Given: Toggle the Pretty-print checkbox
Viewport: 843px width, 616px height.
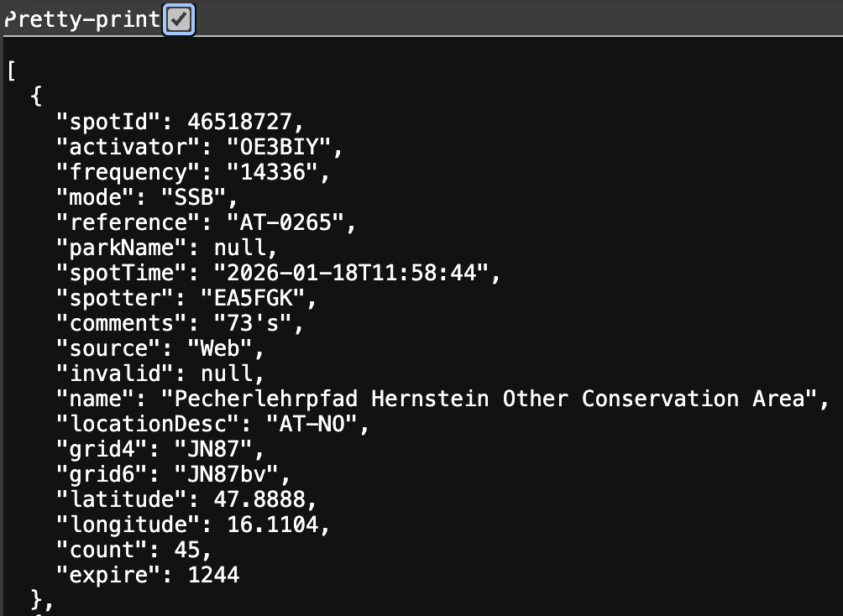Looking at the screenshot, I should [x=179, y=19].
